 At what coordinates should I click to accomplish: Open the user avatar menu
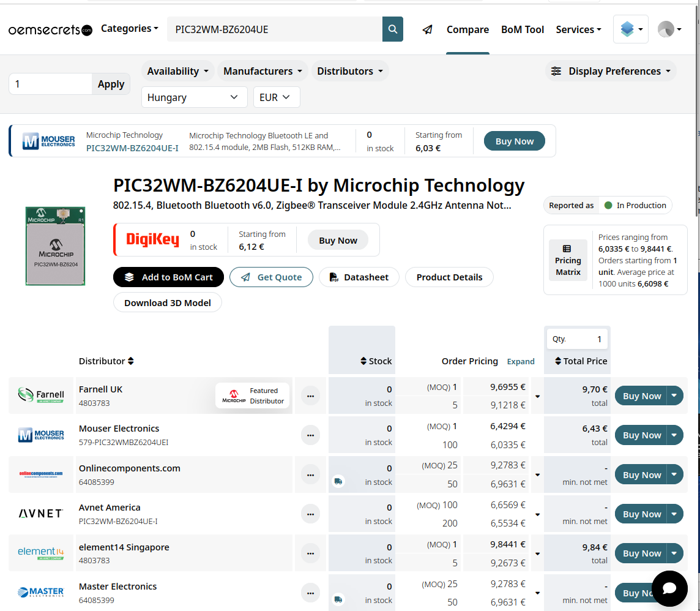coord(669,29)
